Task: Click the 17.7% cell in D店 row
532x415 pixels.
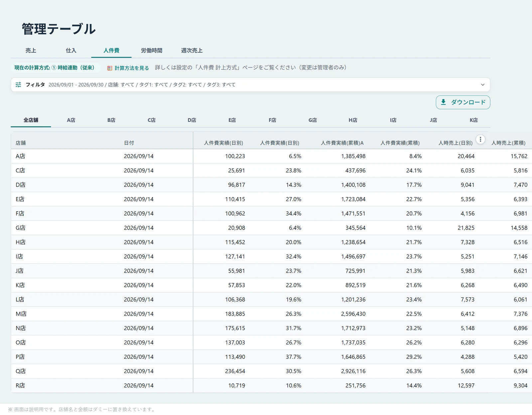Action: click(414, 185)
